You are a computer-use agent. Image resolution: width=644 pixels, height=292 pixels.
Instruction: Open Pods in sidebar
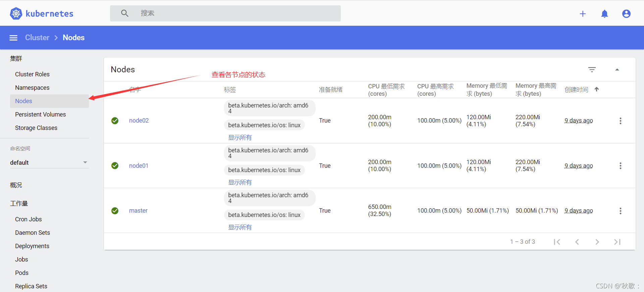coord(22,273)
